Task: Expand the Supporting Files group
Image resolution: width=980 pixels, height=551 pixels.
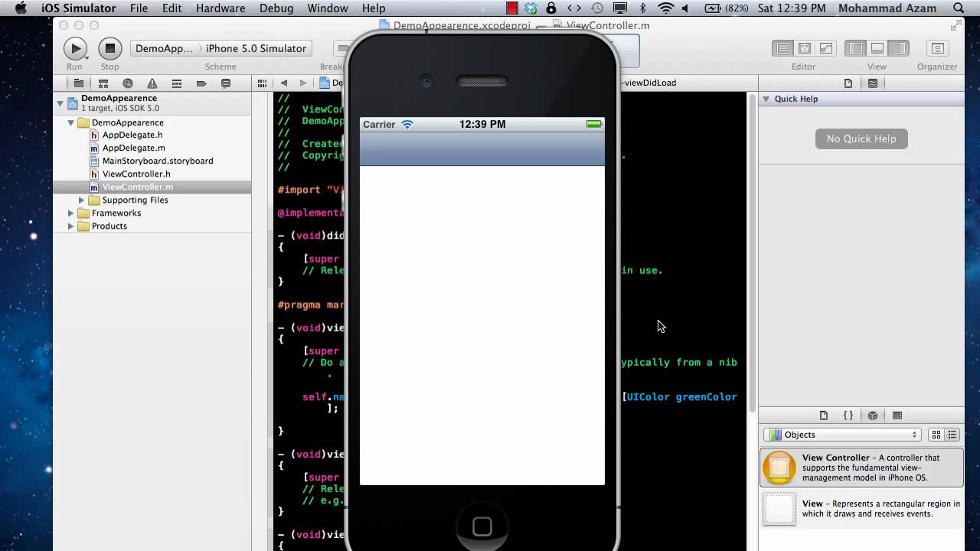Action: coord(81,200)
